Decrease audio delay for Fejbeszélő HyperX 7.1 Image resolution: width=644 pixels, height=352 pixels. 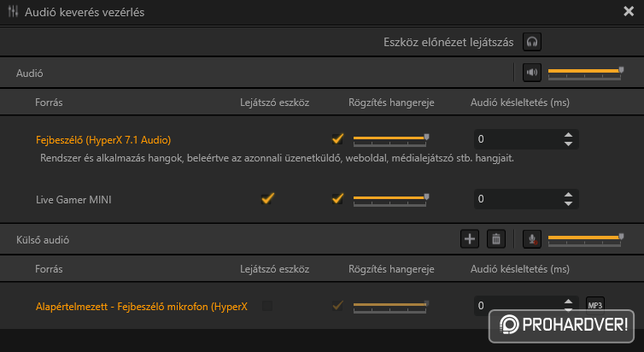pyautogui.click(x=569, y=144)
